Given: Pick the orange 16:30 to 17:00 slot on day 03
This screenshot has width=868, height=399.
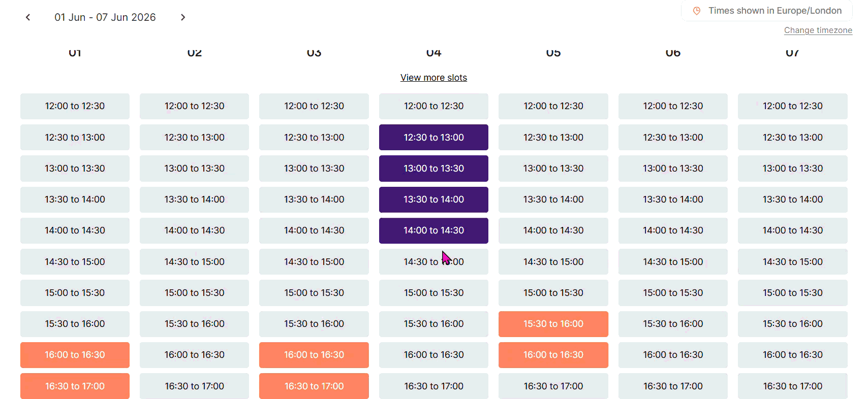Looking at the screenshot, I should [x=314, y=386].
